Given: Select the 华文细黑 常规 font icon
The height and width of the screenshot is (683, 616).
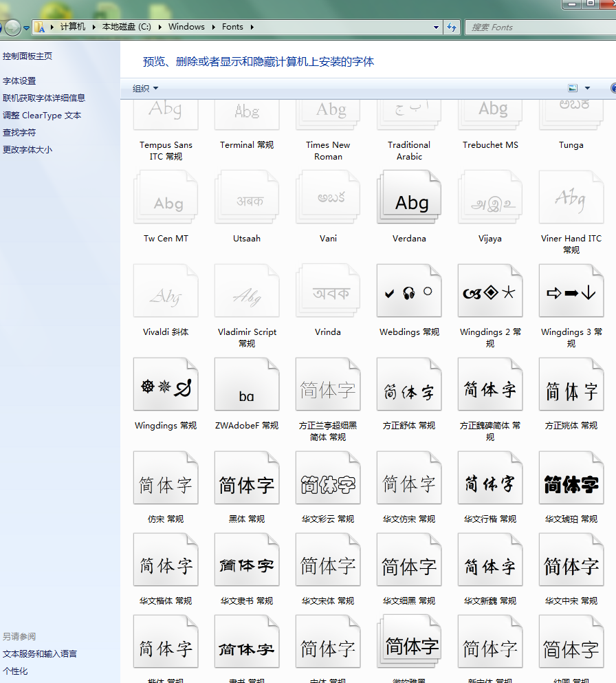Looking at the screenshot, I should [x=409, y=560].
